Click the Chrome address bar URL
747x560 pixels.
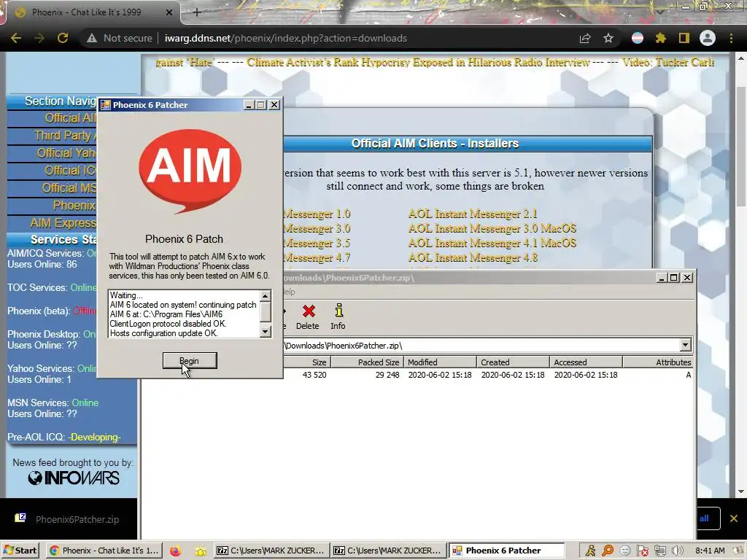[286, 38]
